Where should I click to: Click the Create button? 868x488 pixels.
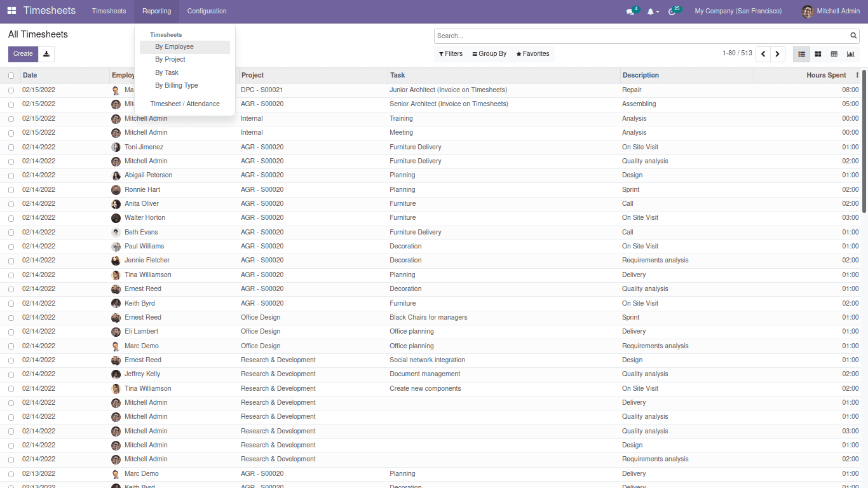point(23,54)
